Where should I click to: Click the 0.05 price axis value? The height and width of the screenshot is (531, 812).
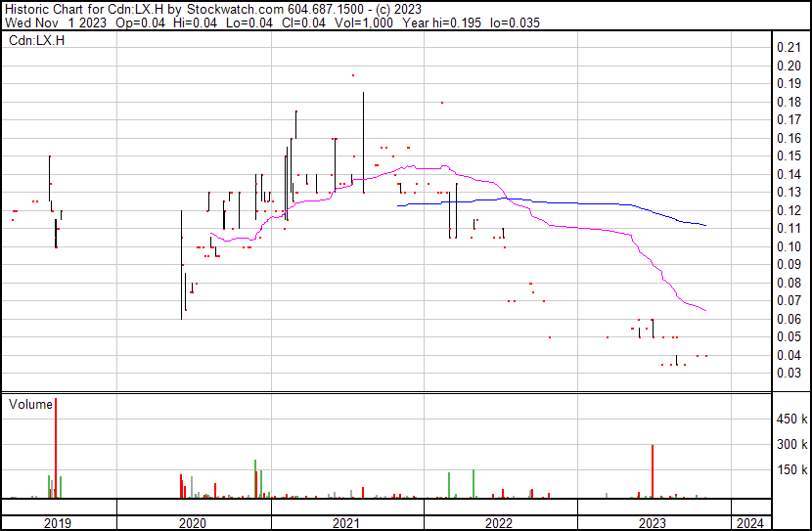pos(789,337)
